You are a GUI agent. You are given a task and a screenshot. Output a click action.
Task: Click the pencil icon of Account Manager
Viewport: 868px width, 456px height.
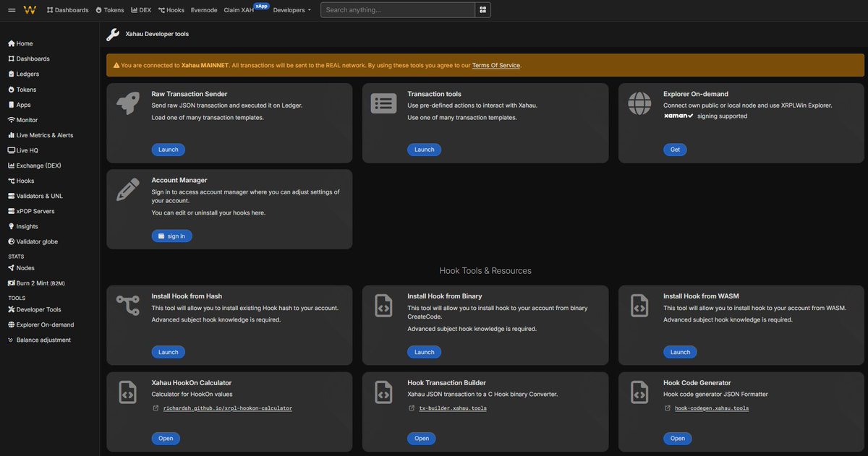(128, 189)
